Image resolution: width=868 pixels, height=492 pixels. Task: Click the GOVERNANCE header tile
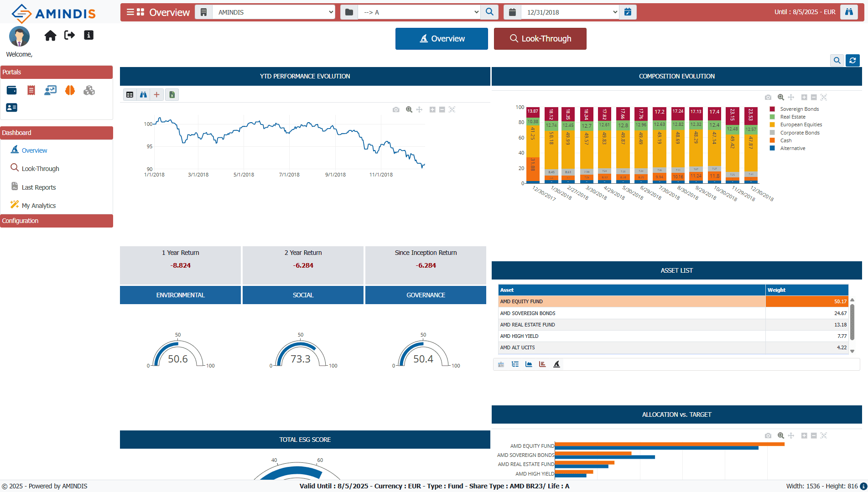coord(426,295)
